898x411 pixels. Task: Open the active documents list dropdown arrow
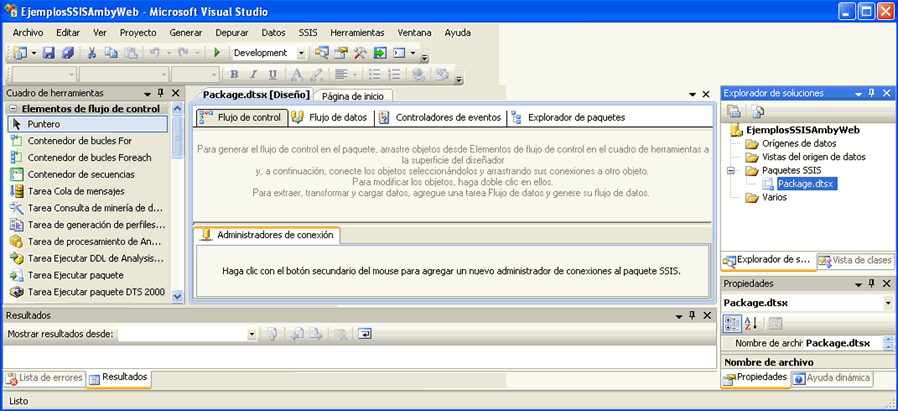(x=692, y=94)
